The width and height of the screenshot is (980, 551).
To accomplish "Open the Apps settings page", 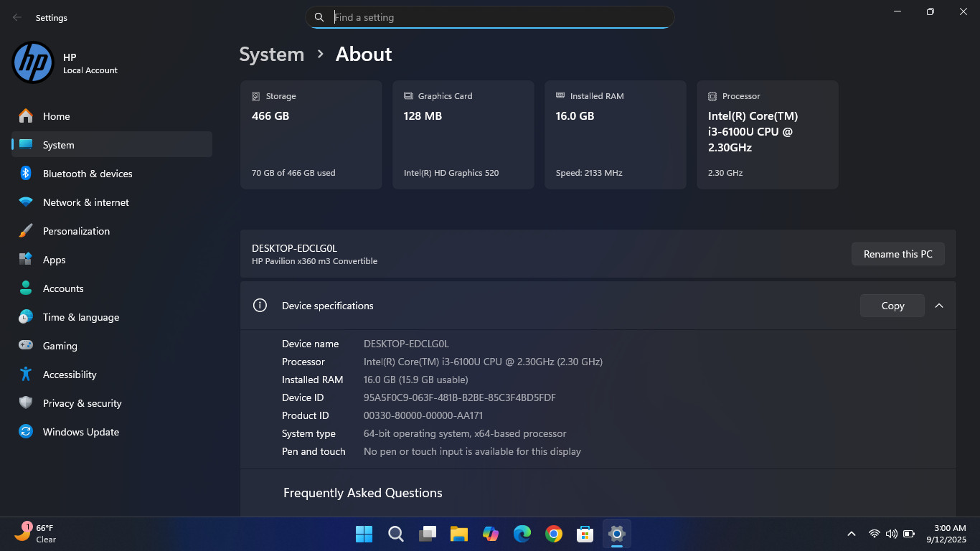I will (112, 260).
